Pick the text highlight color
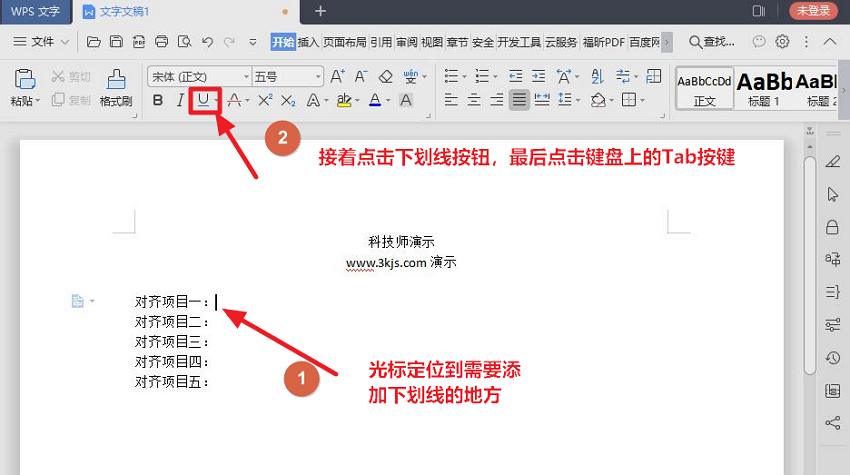850x475 pixels. (344, 100)
